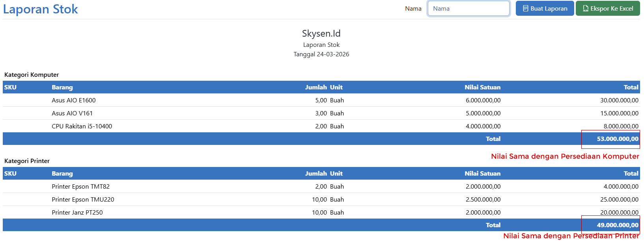Image resolution: width=644 pixels, height=241 pixels.
Task: Click the Skysen.Id company title
Action: pos(321,33)
